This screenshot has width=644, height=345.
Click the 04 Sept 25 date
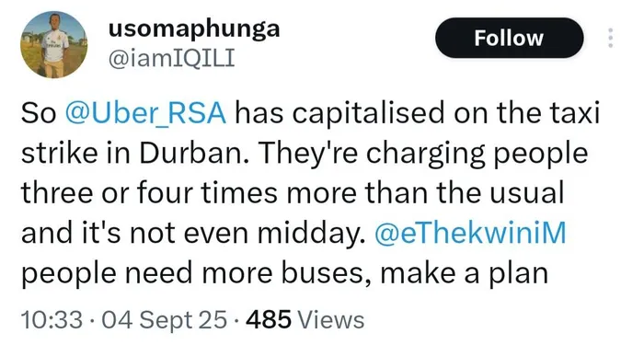click(x=164, y=320)
